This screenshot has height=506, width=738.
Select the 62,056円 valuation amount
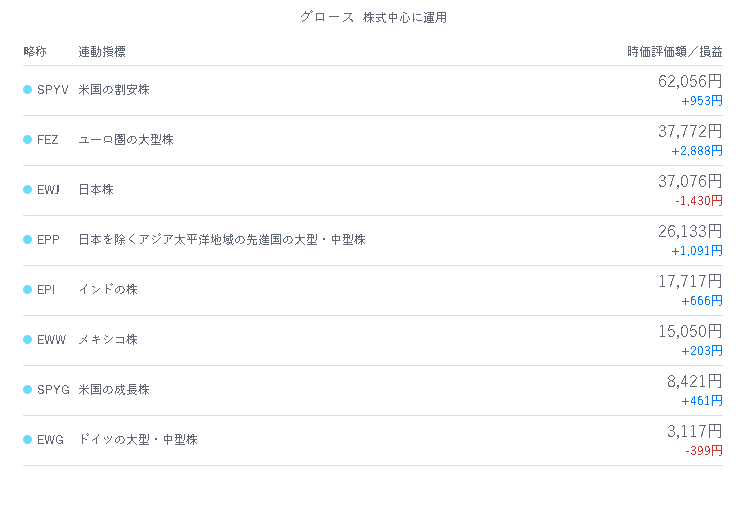coord(690,81)
